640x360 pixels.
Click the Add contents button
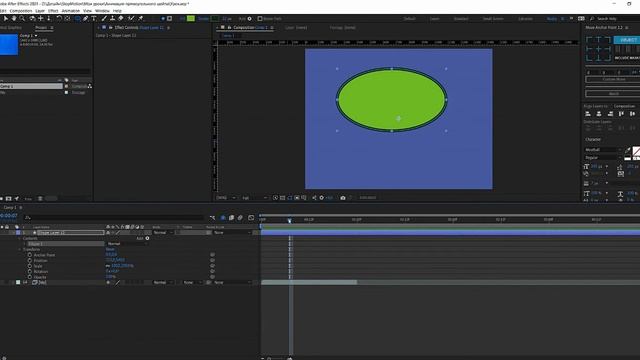[147, 238]
